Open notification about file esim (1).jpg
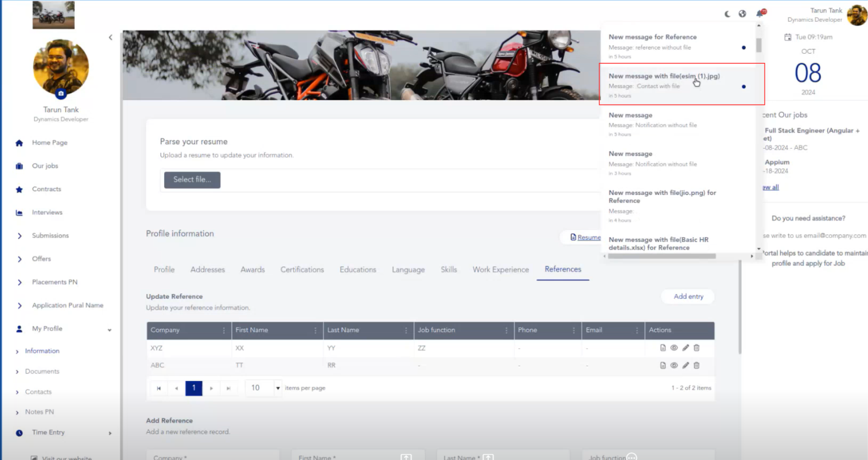The image size is (868, 460). tap(678, 85)
